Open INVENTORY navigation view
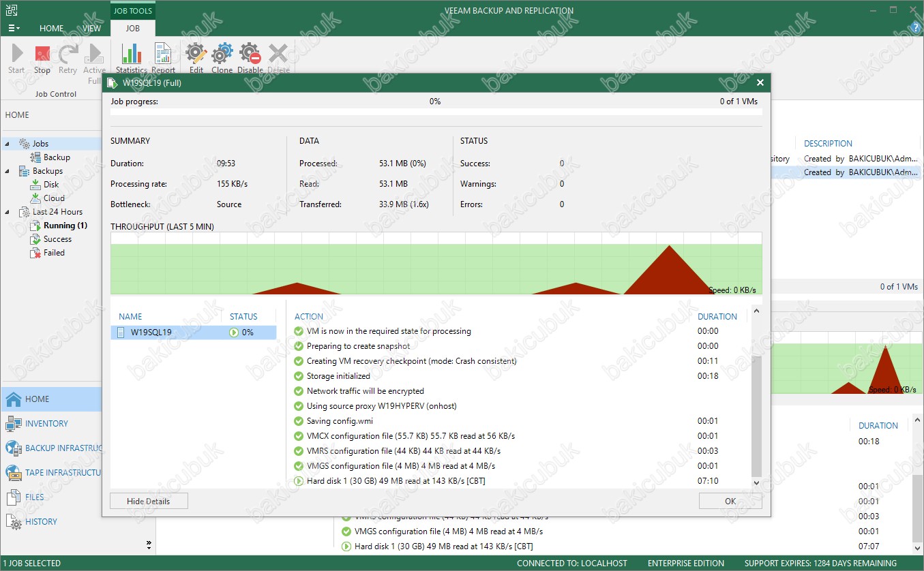Viewport: 924px width, 571px height. point(52,424)
